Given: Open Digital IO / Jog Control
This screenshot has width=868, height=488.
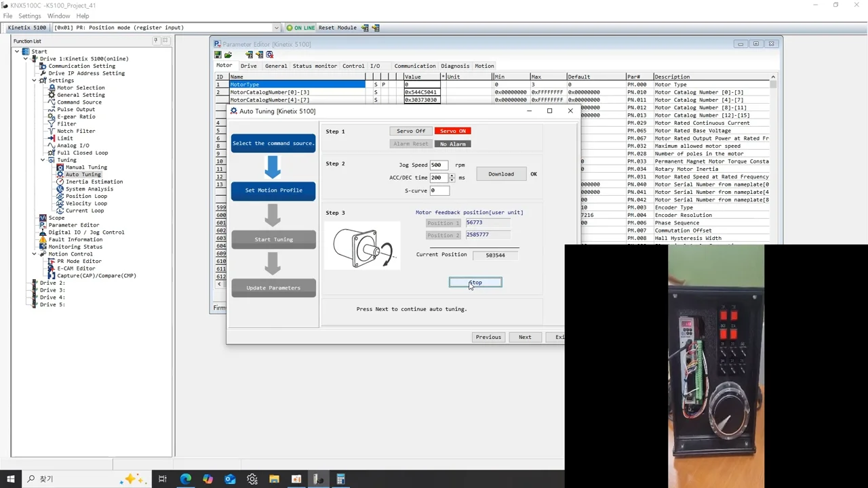Looking at the screenshot, I should click(x=85, y=232).
